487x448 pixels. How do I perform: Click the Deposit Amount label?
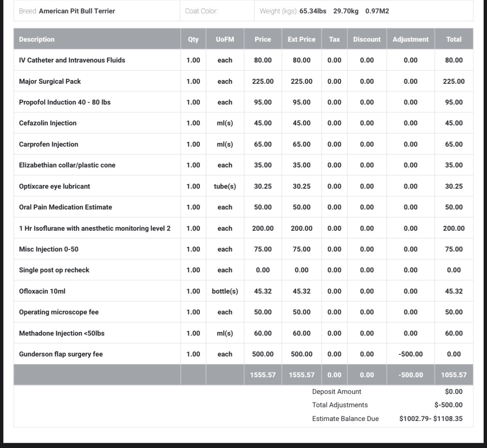336,391
